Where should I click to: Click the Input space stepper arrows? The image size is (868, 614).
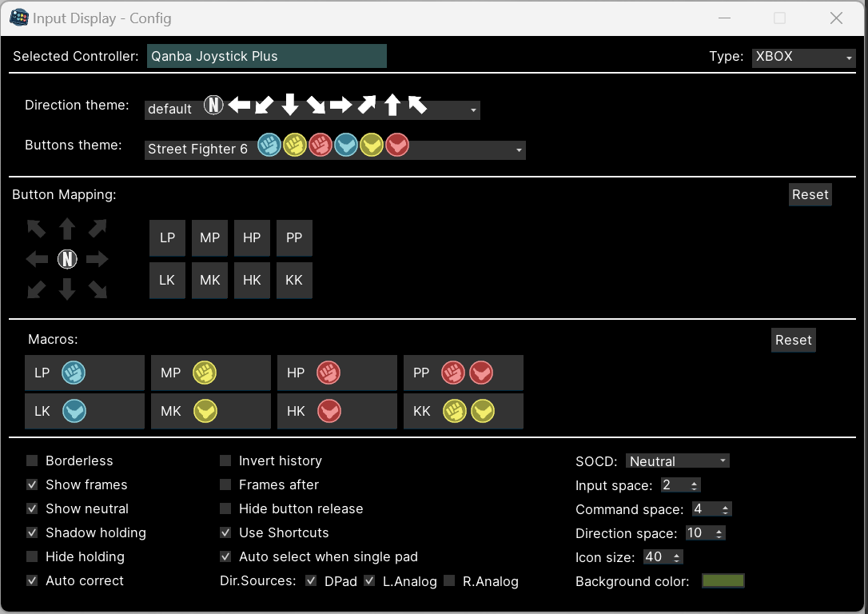695,485
